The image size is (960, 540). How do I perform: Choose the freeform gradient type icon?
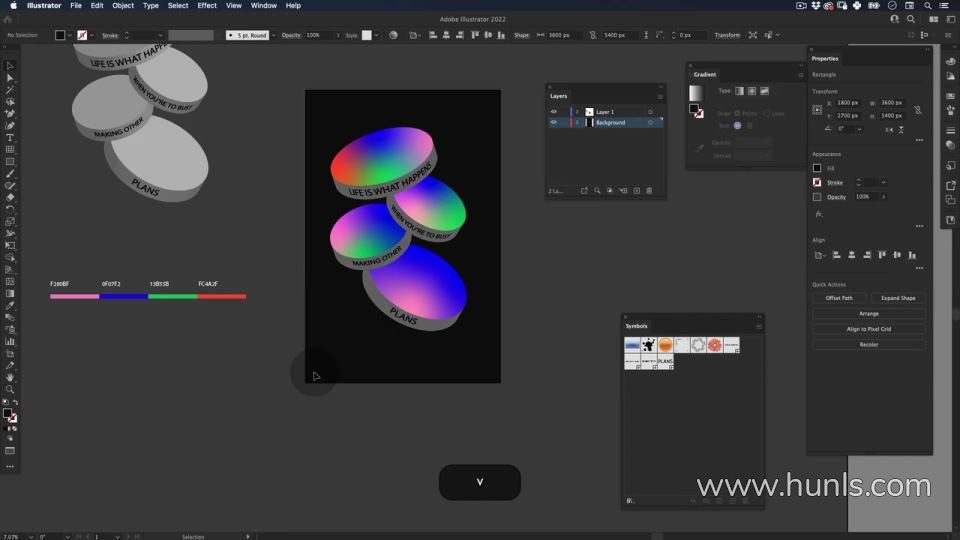click(764, 91)
